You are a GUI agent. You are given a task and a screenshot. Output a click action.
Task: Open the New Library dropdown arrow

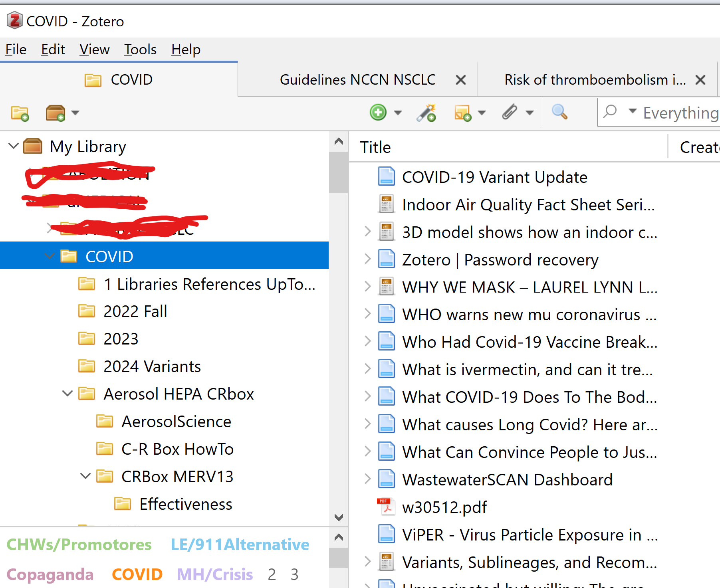(x=75, y=113)
